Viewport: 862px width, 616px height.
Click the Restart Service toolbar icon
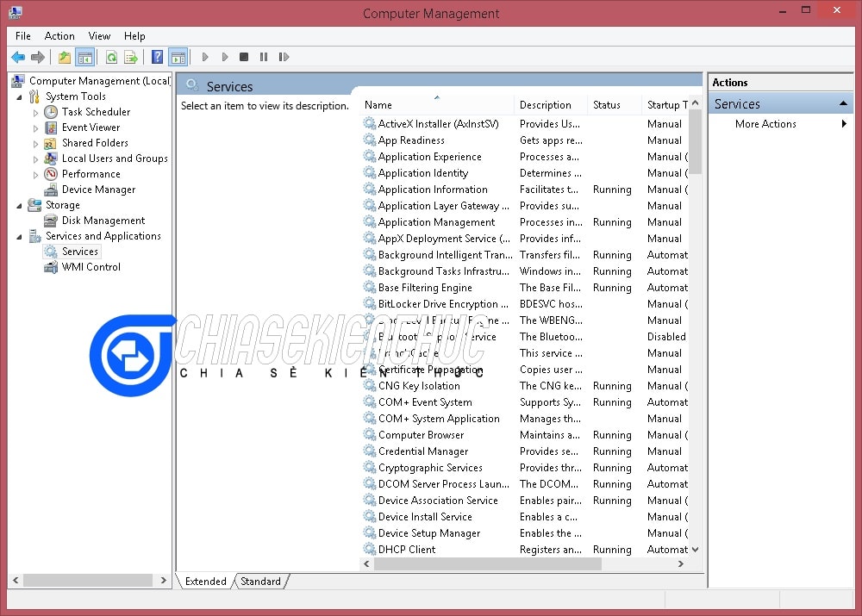(x=284, y=57)
